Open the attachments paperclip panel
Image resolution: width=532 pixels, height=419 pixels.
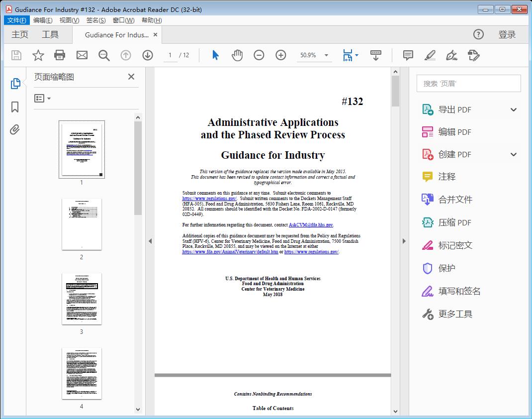tap(15, 129)
